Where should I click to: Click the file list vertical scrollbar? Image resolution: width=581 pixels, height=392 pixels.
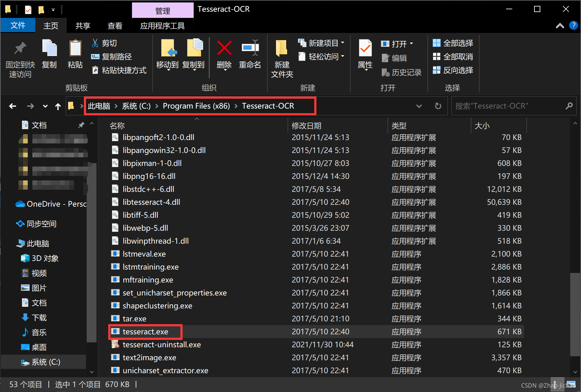[575, 314]
